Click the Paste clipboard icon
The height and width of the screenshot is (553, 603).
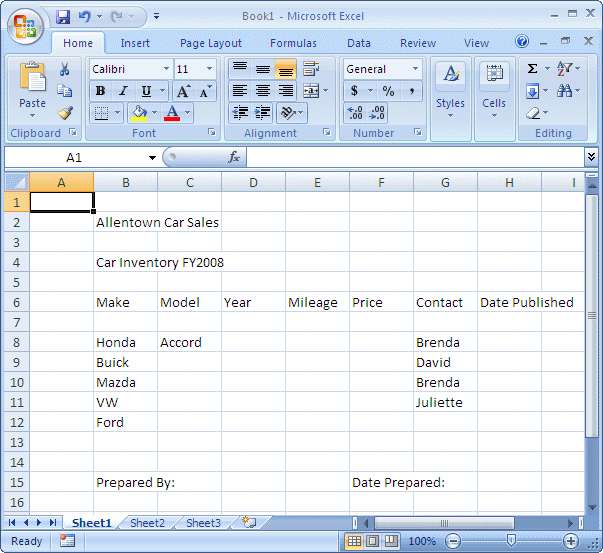click(32, 76)
